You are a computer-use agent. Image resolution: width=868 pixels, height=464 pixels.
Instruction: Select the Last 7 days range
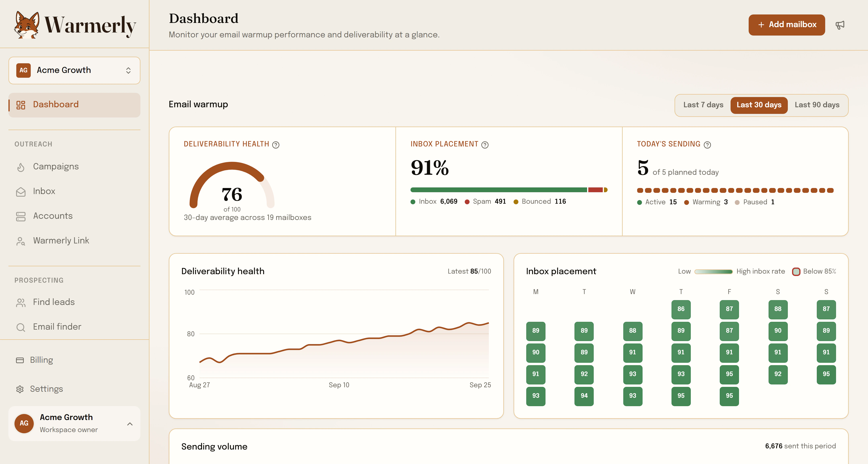(703, 105)
